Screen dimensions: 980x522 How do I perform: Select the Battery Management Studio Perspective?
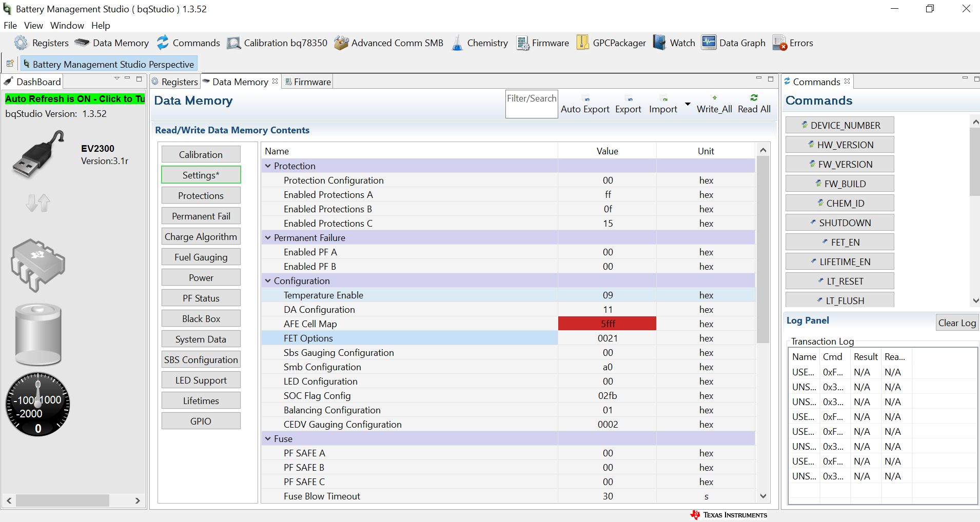point(109,64)
